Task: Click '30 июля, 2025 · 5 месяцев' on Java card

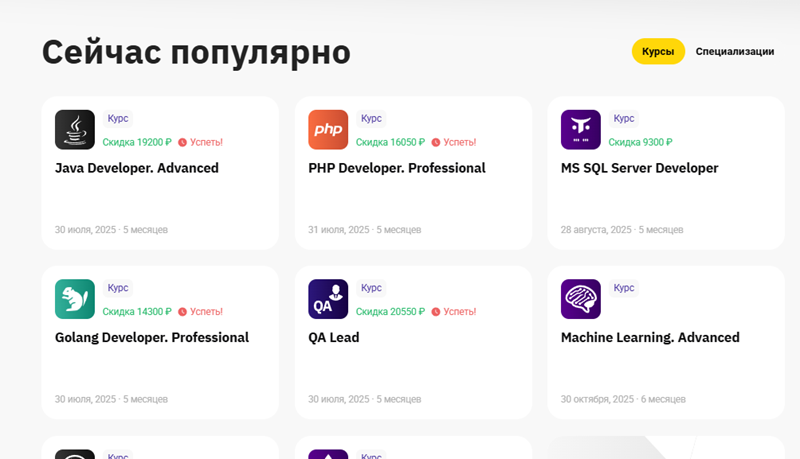Action: (x=111, y=230)
